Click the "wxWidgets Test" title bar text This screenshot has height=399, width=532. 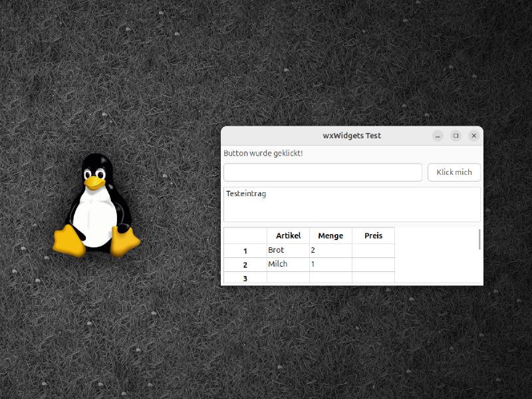(352, 136)
